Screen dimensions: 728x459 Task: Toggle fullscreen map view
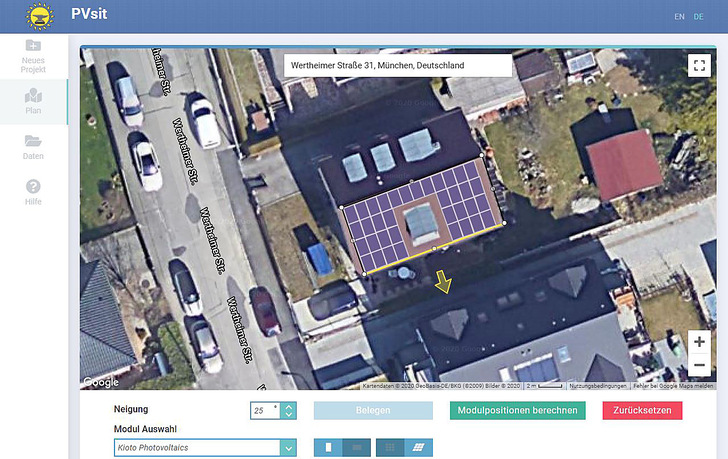click(x=699, y=65)
